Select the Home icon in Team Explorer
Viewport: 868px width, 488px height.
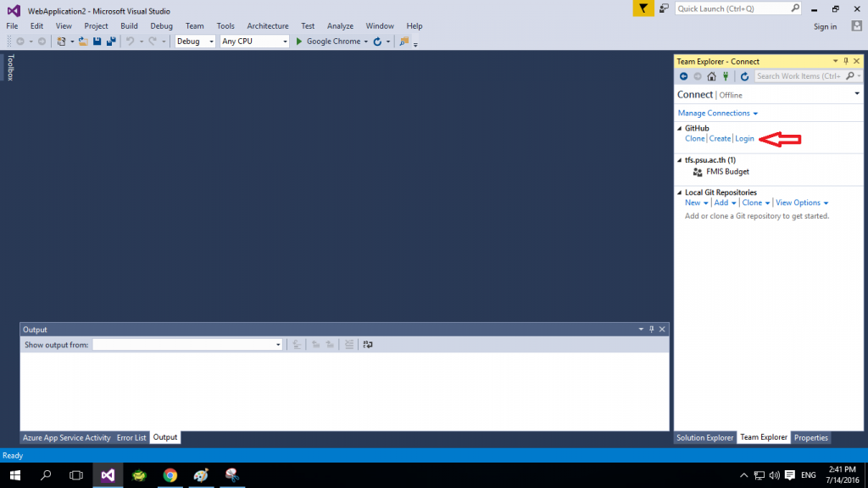click(x=711, y=75)
